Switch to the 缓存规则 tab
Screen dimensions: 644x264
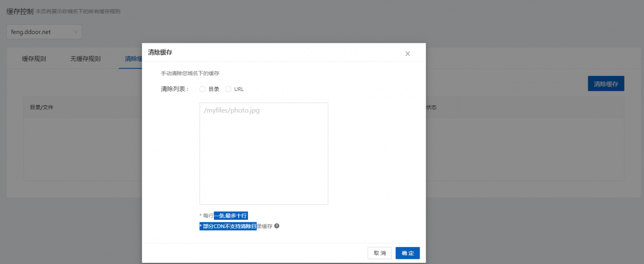pyautogui.click(x=34, y=59)
